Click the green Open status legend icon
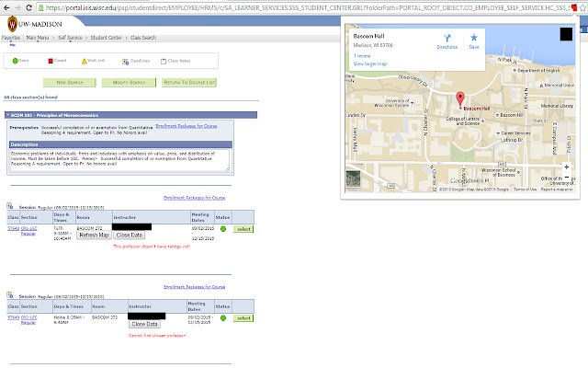The width and height of the screenshot is (588, 368). (x=15, y=61)
